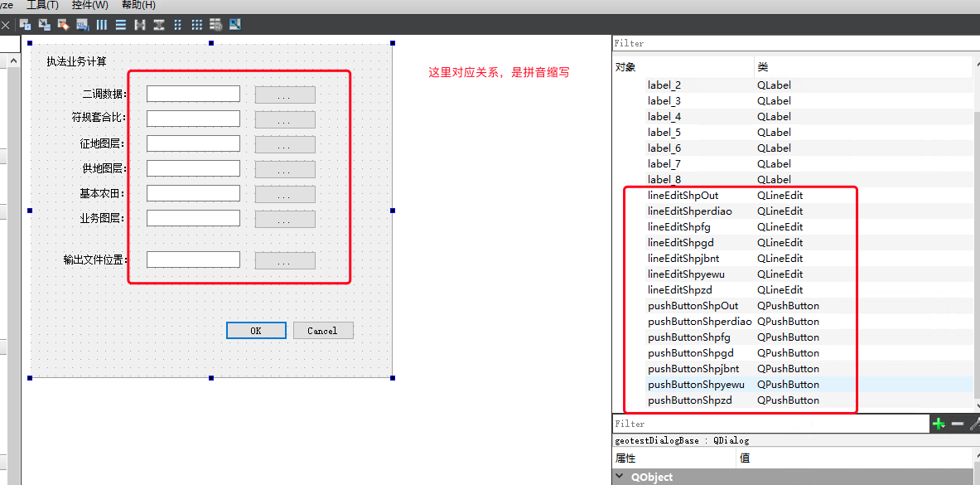Screen dimensions: 980x485
Task: Click the Edit Buddies toolbar icon
Action: [x=63, y=25]
